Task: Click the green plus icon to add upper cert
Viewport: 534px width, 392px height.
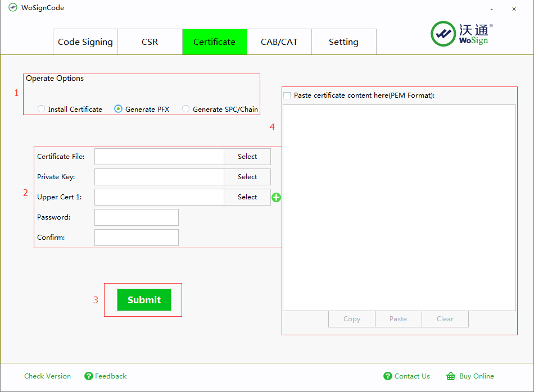Action: click(276, 198)
